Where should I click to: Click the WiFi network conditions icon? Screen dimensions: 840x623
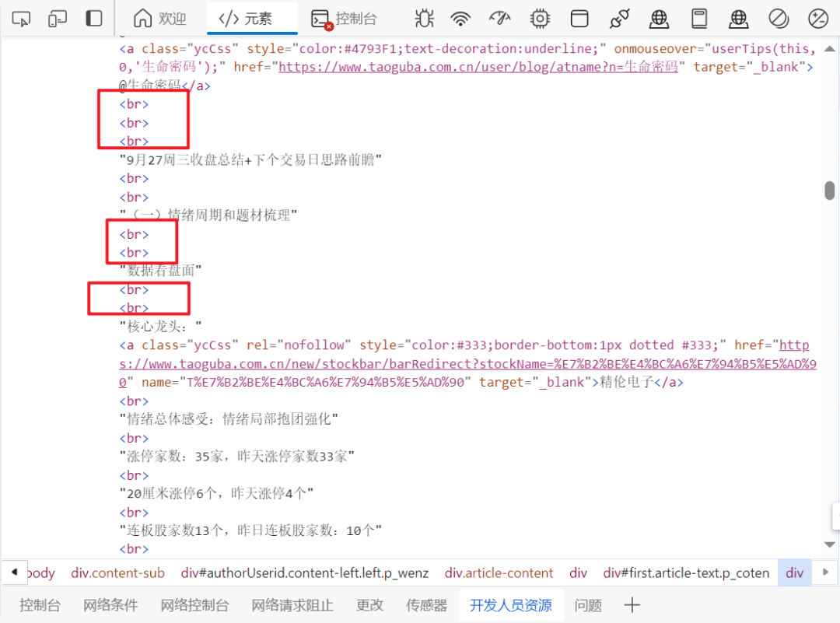coord(460,18)
